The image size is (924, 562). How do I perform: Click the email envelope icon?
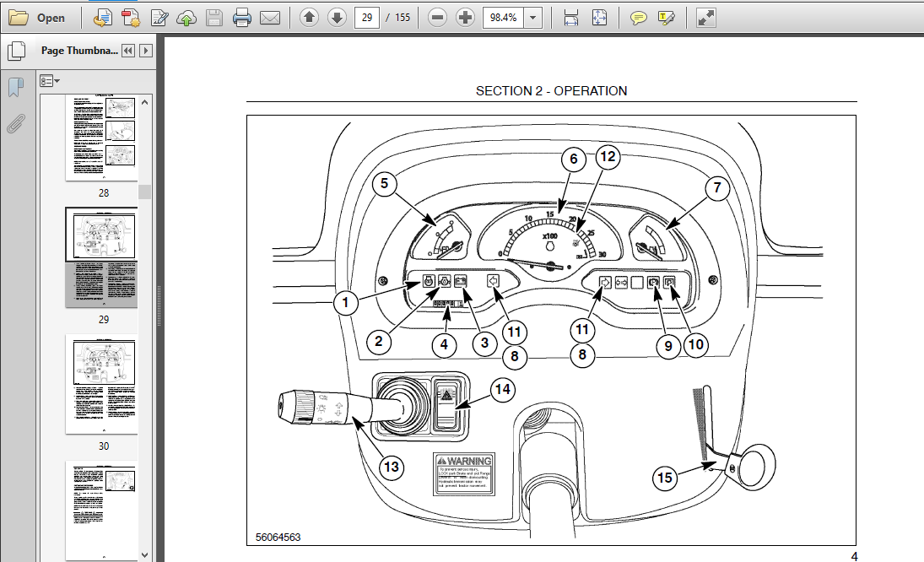coord(270,18)
